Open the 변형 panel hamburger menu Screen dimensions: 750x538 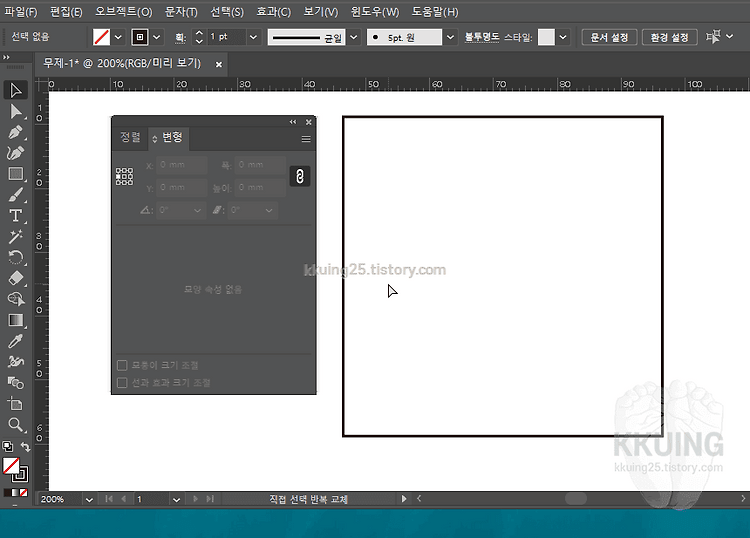click(306, 139)
